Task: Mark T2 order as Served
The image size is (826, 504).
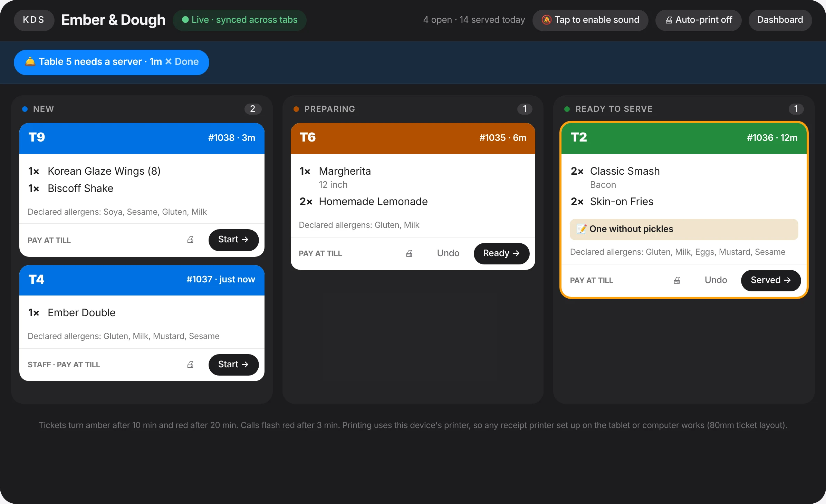Action: [x=771, y=280]
